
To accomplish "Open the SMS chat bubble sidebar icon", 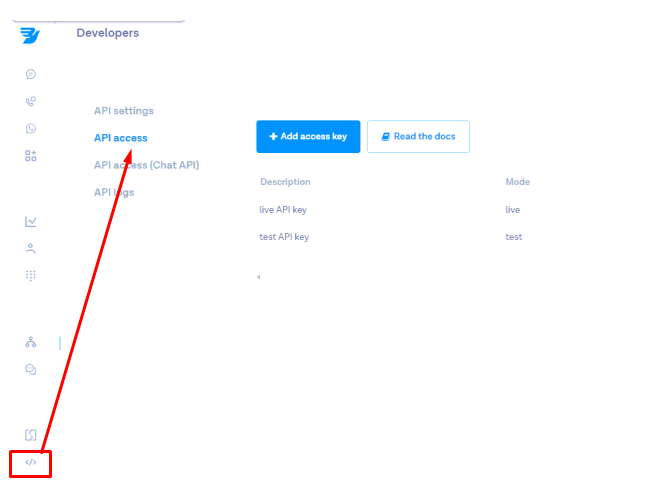I will (31, 74).
